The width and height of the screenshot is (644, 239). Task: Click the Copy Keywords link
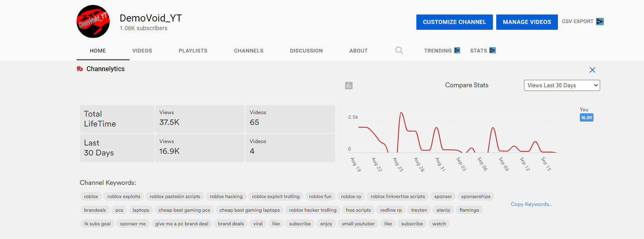click(531, 204)
